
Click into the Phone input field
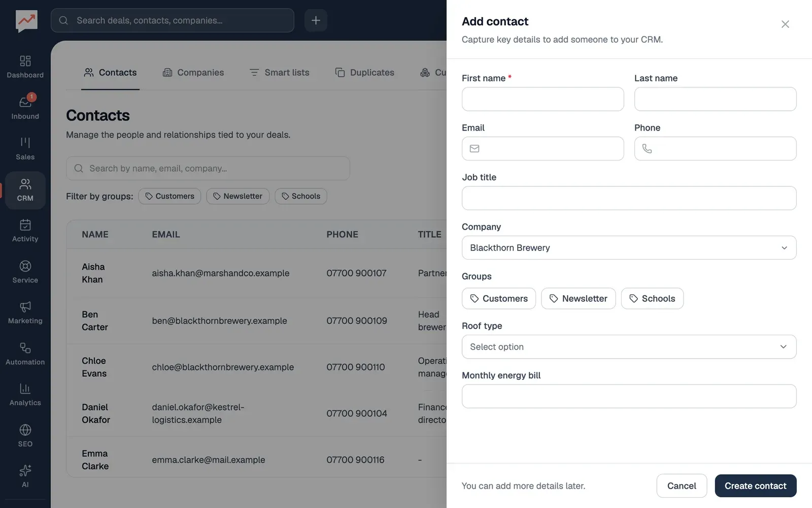(715, 149)
